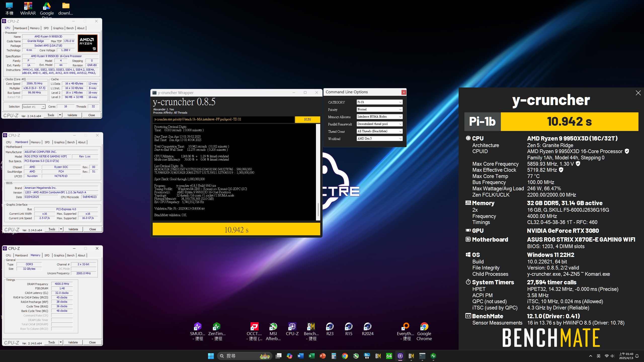Click Validate in CPU-Z Memory window

[73, 342]
